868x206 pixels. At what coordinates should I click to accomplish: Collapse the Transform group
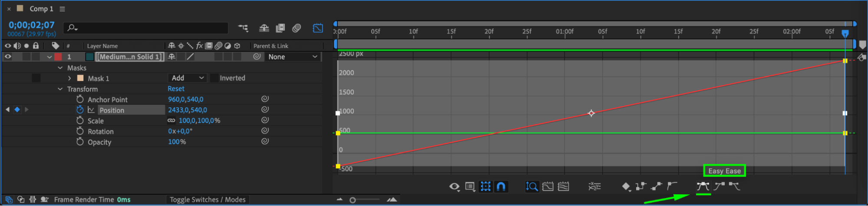[x=60, y=89]
